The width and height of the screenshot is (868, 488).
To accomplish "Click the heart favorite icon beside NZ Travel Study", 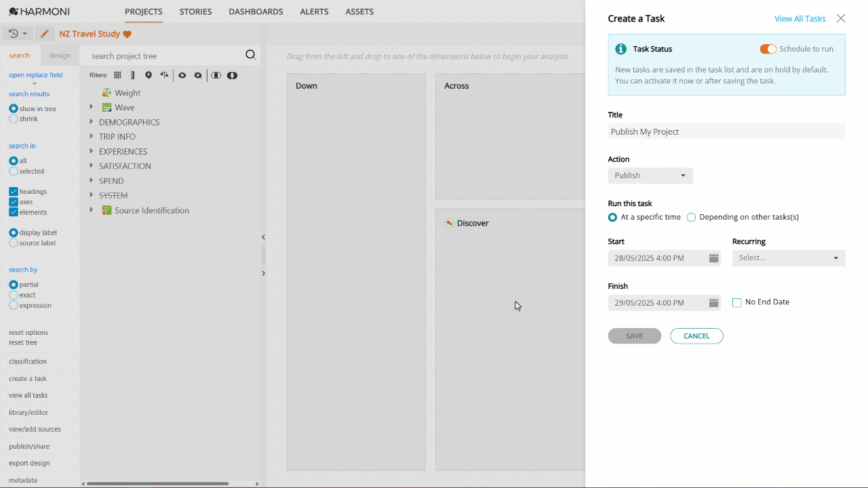I will [x=127, y=35].
